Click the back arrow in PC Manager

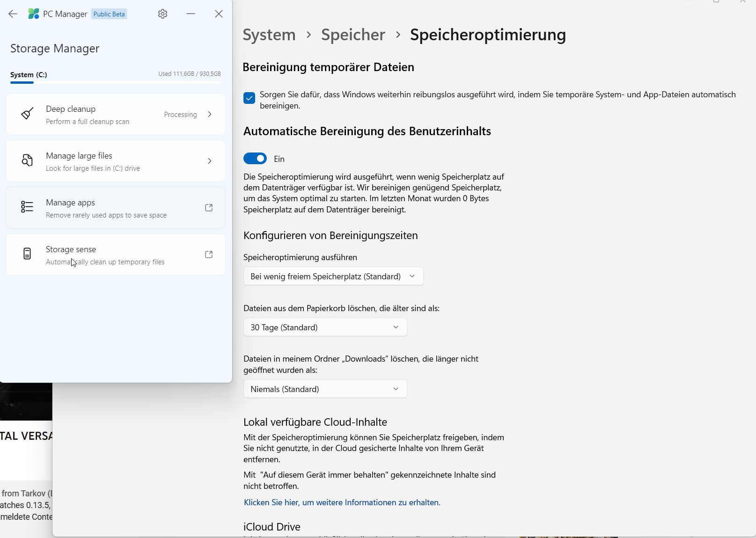(13, 14)
